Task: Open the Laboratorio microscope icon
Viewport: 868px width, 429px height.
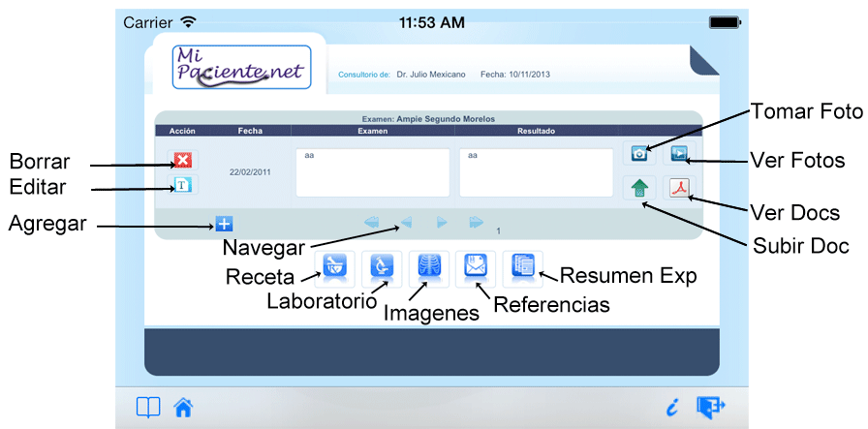Action: click(382, 268)
